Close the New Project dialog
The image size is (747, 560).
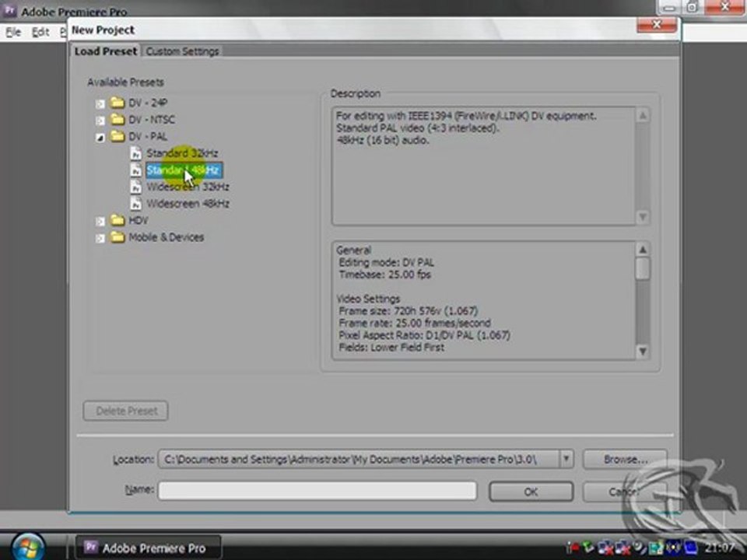657,25
